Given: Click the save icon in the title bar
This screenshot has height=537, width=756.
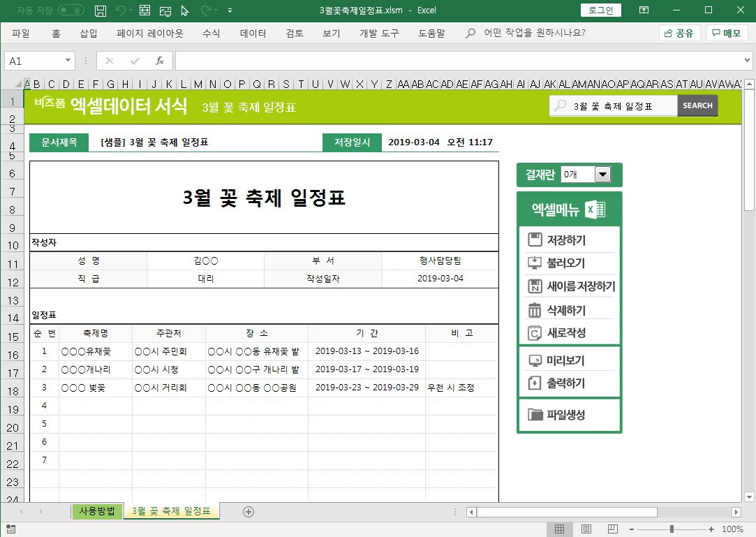Looking at the screenshot, I should (101, 10).
